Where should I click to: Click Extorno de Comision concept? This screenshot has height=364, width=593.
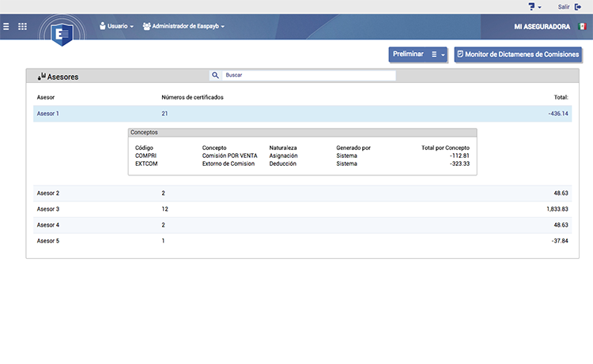[229, 163]
